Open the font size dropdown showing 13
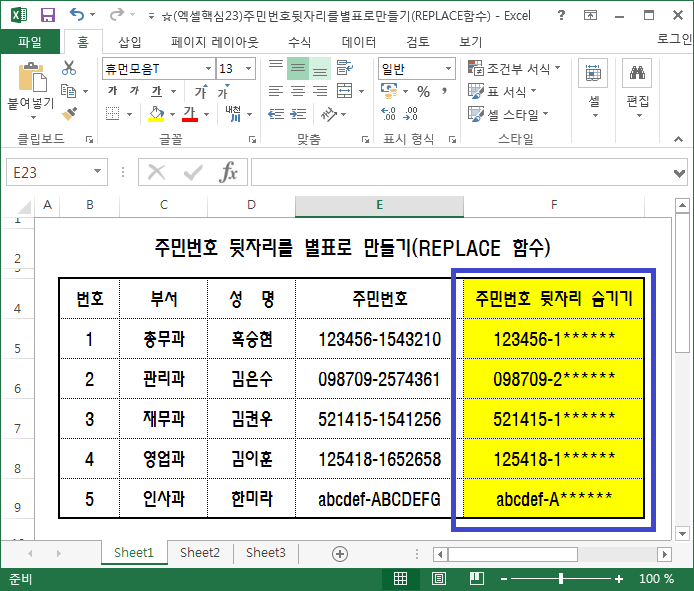Screen dimensions: 694x591 coord(248,69)
